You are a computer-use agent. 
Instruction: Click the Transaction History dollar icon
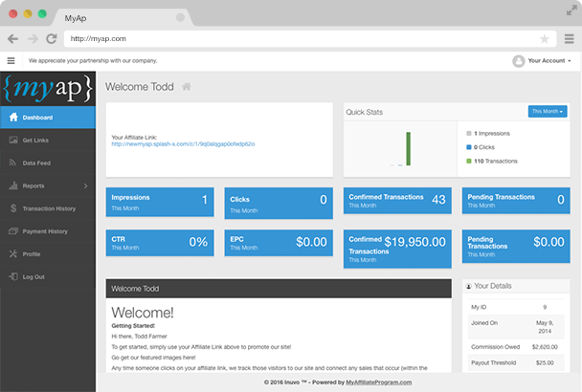11,208
